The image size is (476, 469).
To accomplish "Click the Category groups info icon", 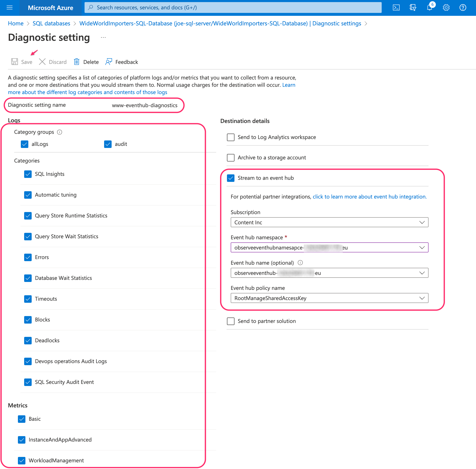I will tap(60, 132).
